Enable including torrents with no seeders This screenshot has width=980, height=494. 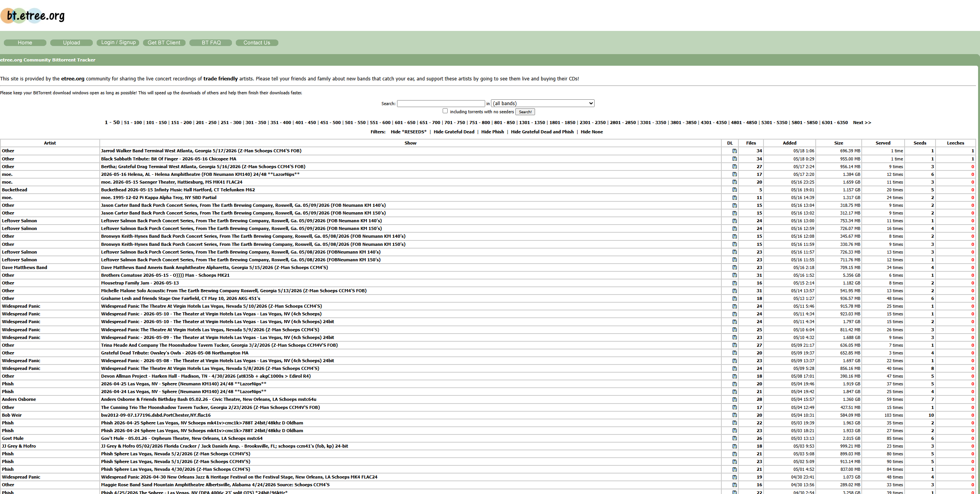click(445, 111)
